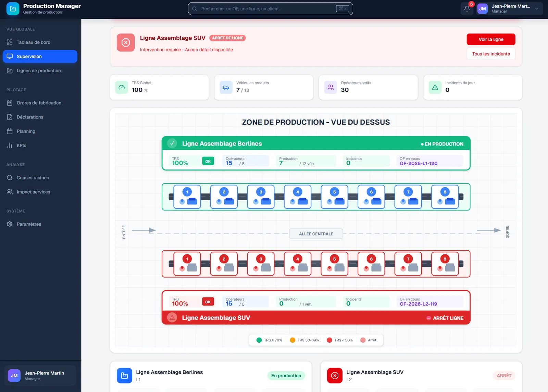The width and height of the screenshot is (548, 392).
Task: Click the Production Manager logo icon
Action: click(13, 9)
